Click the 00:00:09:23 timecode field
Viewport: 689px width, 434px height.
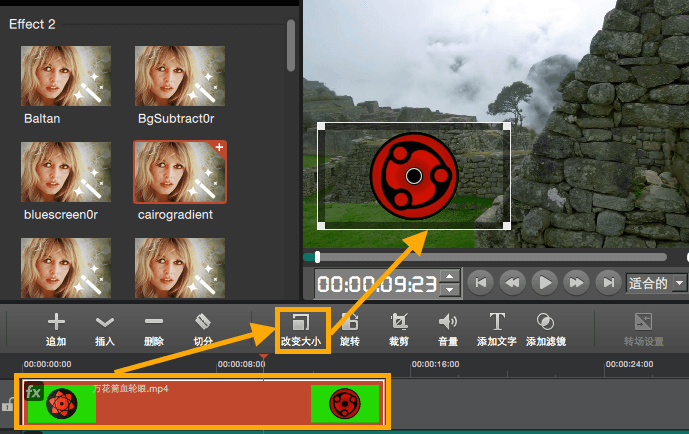pos(377,284)
